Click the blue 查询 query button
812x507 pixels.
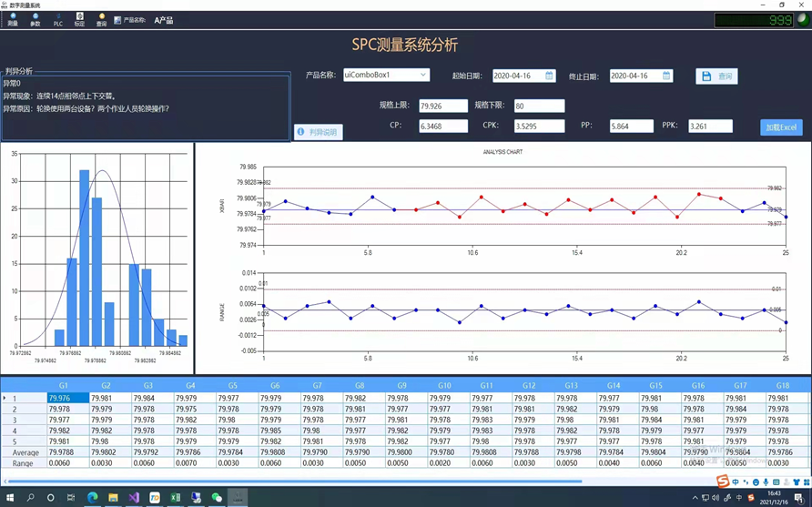pos(716,76)
